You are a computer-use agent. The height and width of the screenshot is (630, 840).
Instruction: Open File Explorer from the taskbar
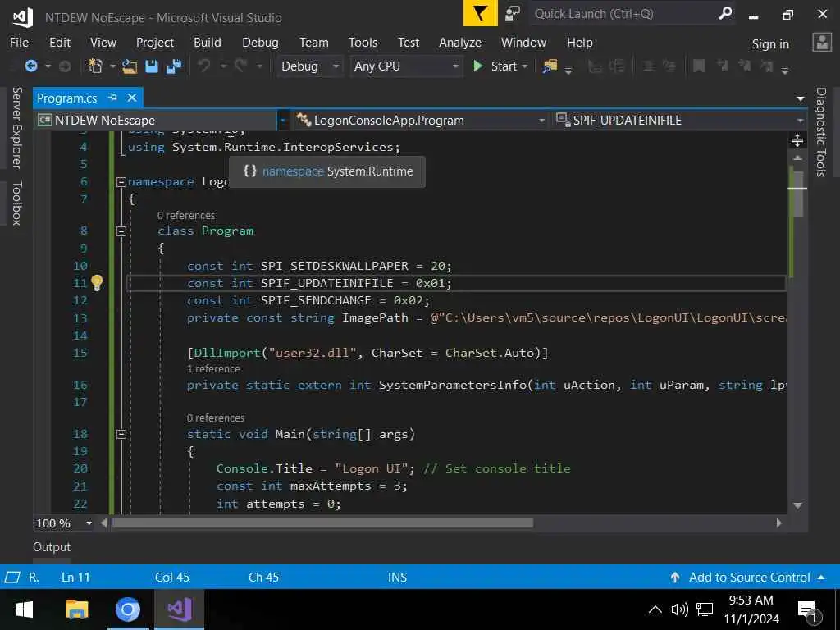(76, 609)
